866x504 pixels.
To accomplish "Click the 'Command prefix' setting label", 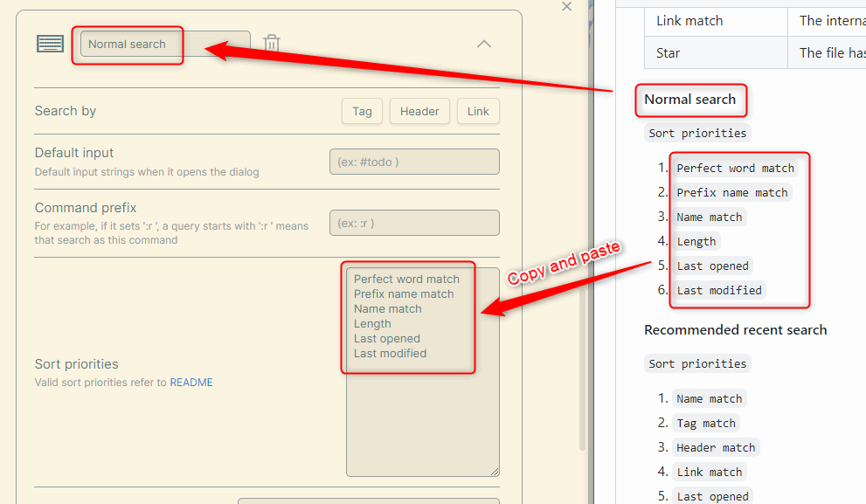I will [86, 208].
